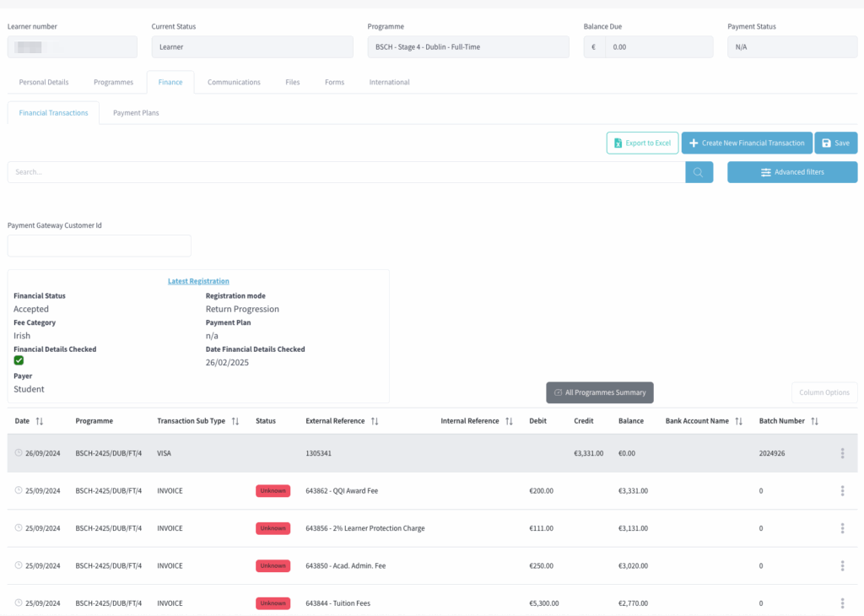Click batch number 2024926
864x616 pixels.
[x=772, y=453]
